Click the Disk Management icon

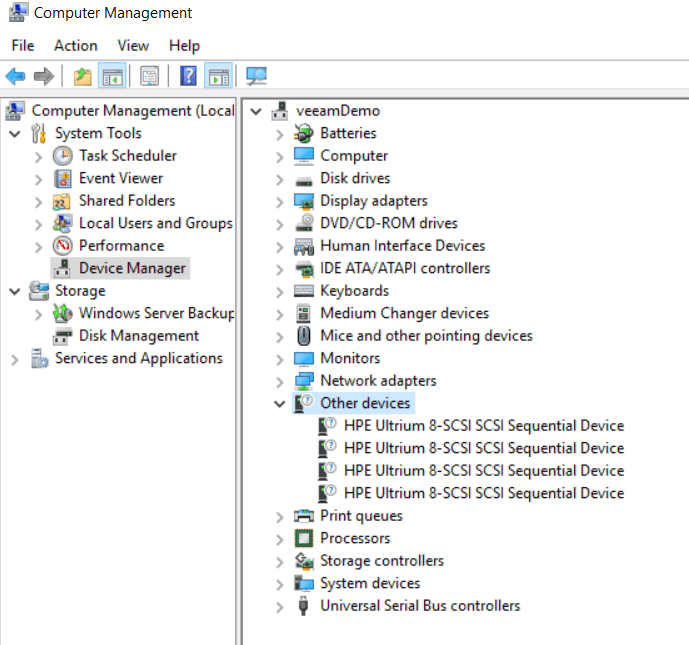pyautogui.click(x=62, y=336)
